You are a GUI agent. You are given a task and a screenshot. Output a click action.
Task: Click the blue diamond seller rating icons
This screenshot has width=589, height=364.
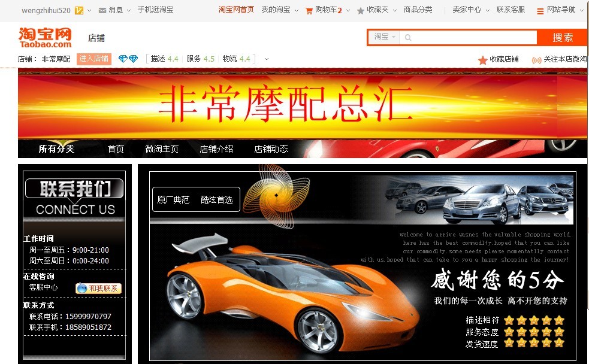pos(128,59)
